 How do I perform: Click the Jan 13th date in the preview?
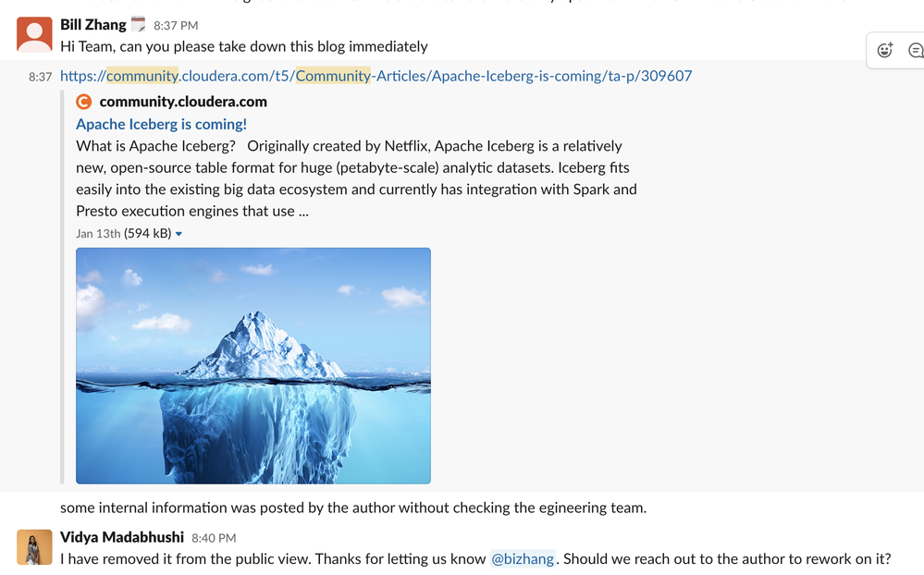coord(98,234)
